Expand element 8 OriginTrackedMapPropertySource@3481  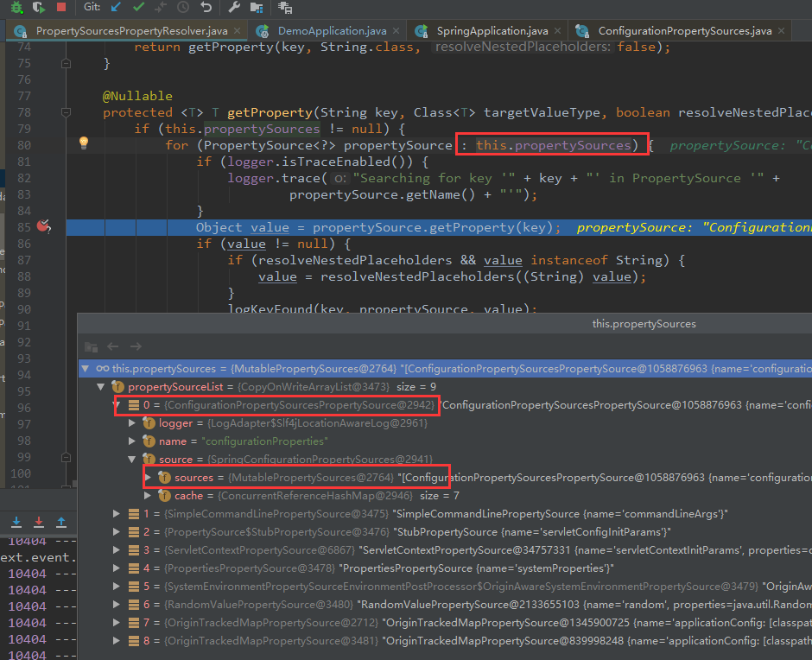click(x=117, y=640)
